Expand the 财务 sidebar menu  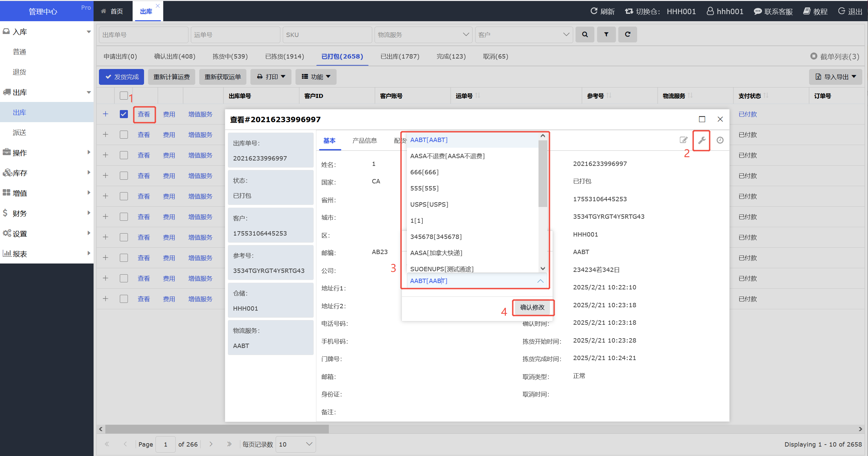pos(47,213)
